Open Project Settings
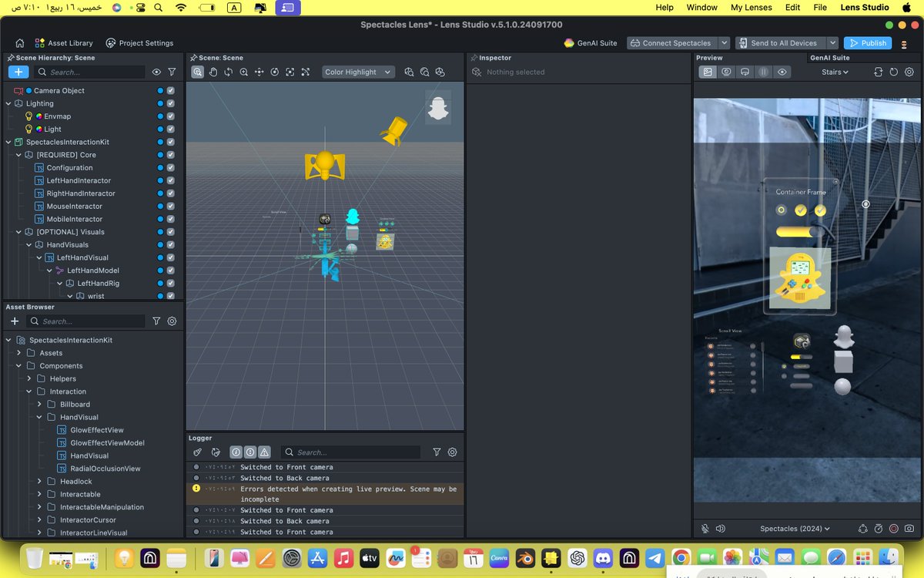 coord(139,43)
